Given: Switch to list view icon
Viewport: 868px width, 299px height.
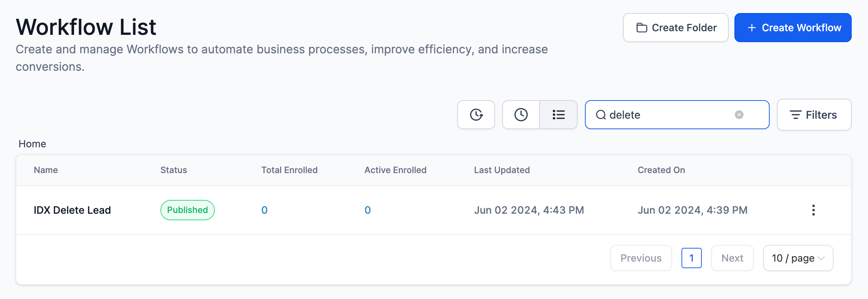Looking at the screenshot, I should [558, 115].
